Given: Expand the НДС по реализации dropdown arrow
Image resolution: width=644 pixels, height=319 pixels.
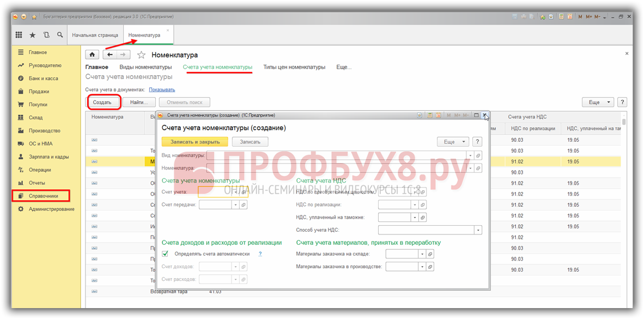Looking at the screenshot, I should pos(415,204).
